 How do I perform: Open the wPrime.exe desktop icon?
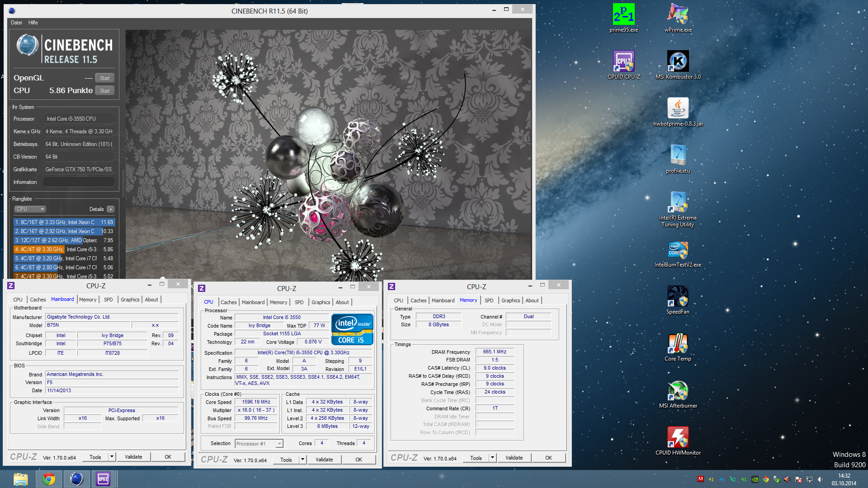click(x=678, y=18)
